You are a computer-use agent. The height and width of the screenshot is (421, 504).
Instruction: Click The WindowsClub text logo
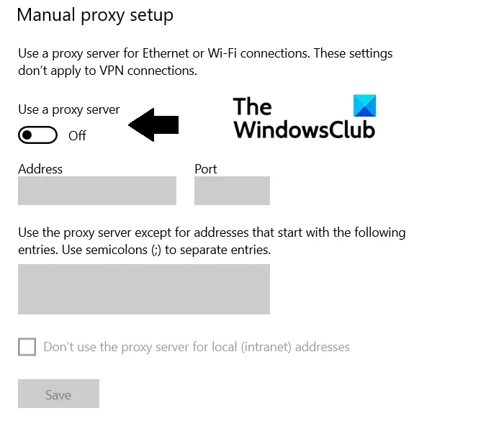coord(304,117)
